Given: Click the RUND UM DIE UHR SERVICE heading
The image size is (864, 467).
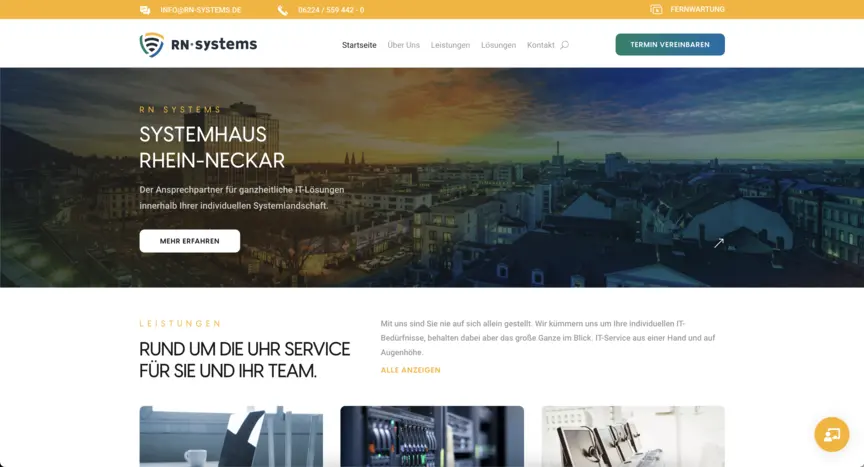Looking at the screenshot, I should 245,360.
